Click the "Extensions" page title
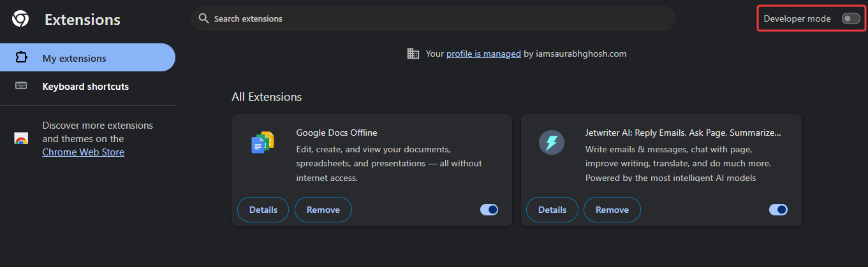Screen dimensions: 868x267 [82, 20]
